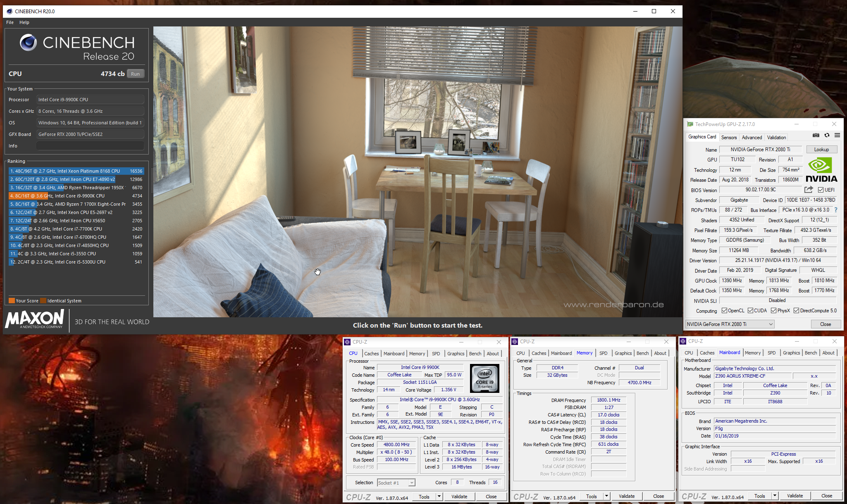Switch to the Validation tab in GPU-Z
The image size is (847, 504).
tap(776, 138)
